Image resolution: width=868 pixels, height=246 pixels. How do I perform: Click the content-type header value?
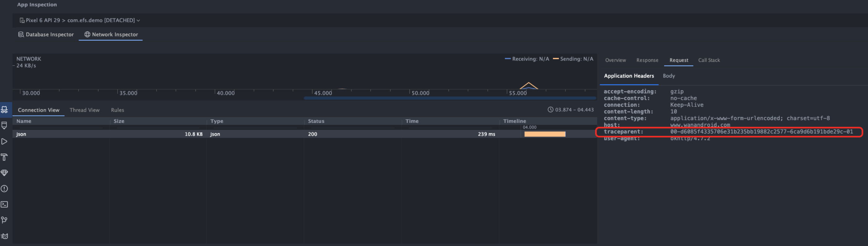point(750,118)
